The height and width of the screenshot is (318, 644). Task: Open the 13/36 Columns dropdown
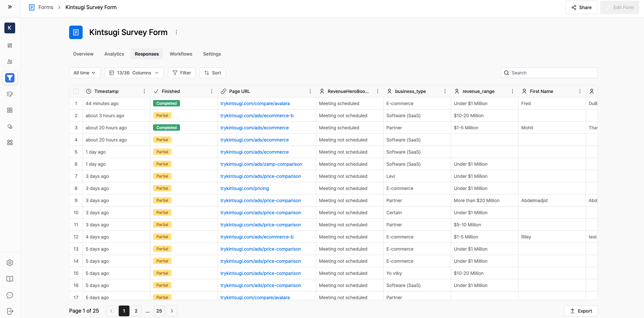[x=134, y=73]
